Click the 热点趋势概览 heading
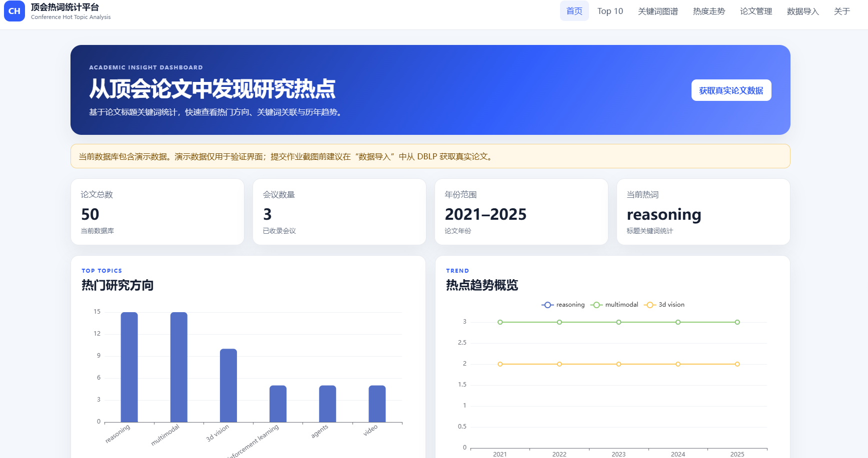The image size is (868, 458). [482, 285]
